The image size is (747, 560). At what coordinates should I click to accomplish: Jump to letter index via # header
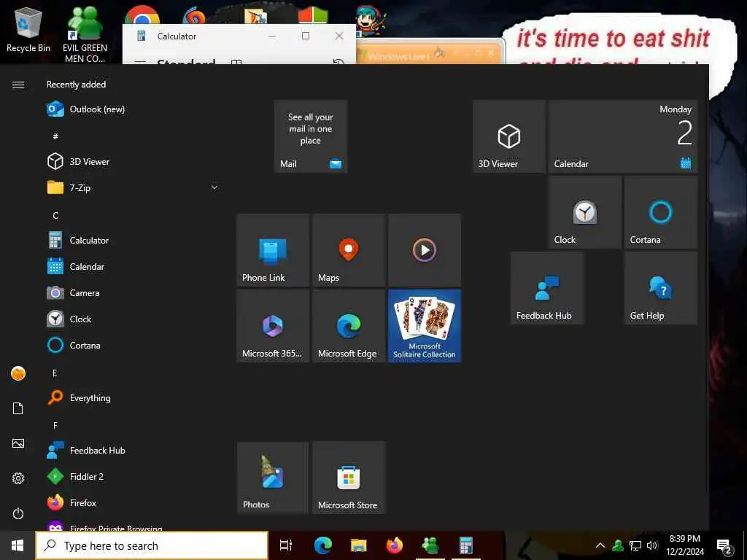pos(55,136)
